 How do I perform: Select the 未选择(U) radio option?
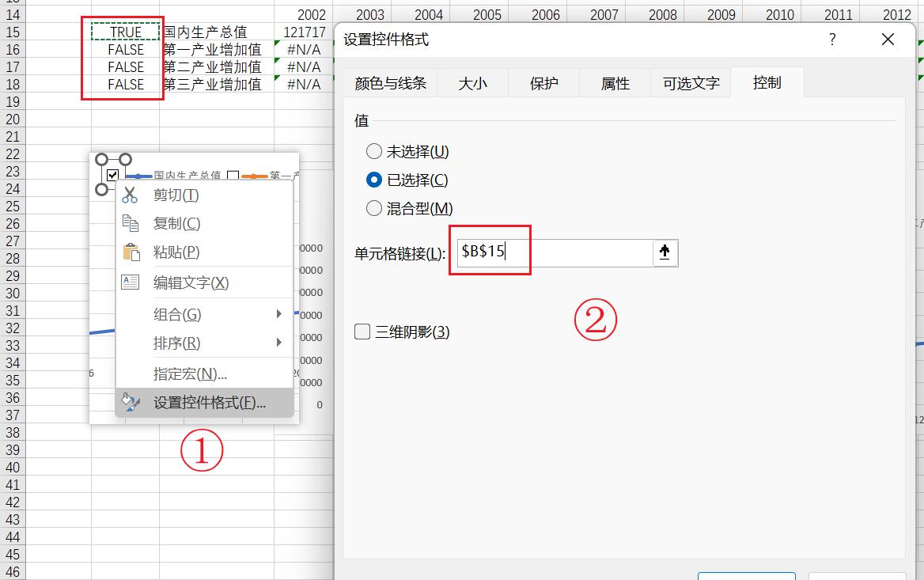click(x=374, y=151)
